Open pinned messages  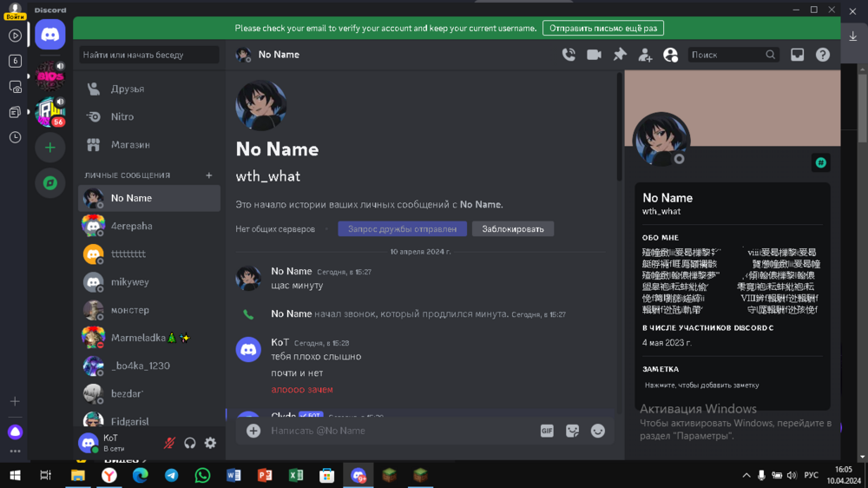pyautogui.click(x=620, y=55)
